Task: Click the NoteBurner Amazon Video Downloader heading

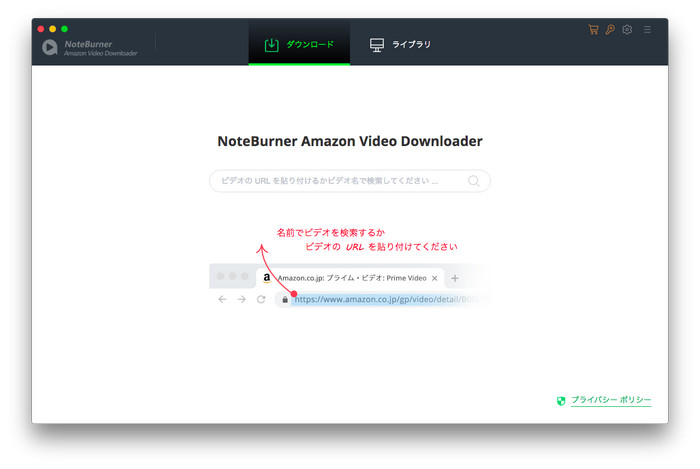Action: click(x=350, y=141)
